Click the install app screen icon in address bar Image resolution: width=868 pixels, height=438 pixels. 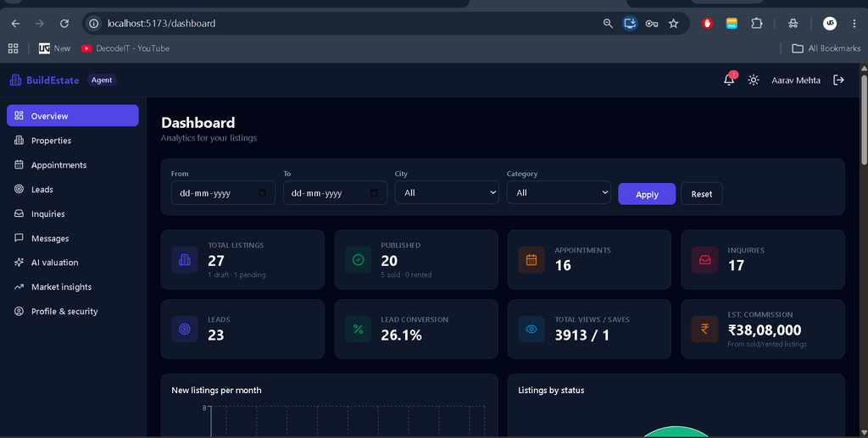coord(630,23)
